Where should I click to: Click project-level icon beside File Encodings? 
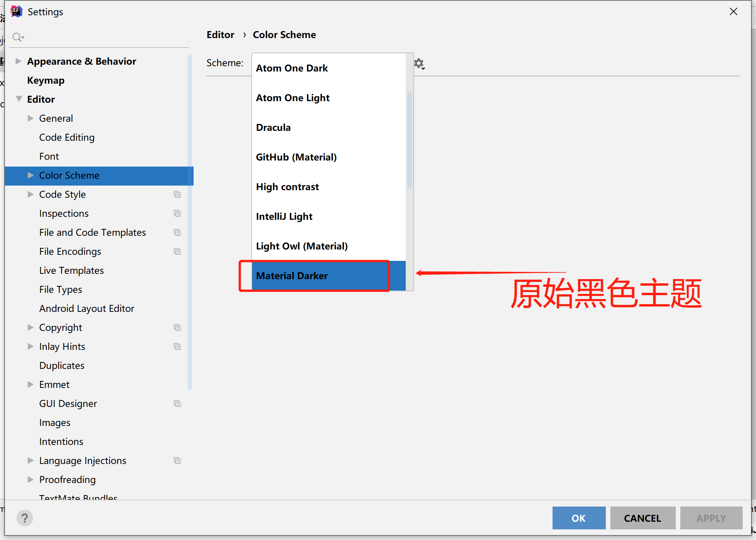click(177, 251)
